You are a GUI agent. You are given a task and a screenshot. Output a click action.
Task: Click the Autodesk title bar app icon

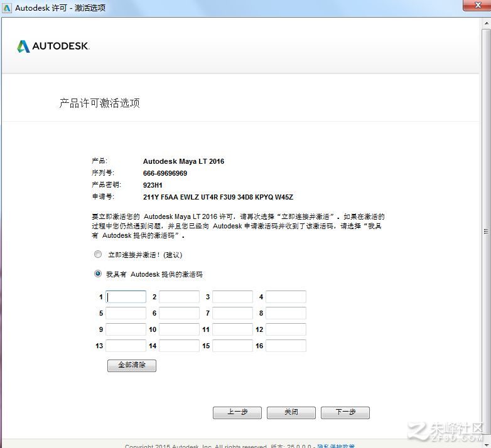[x=7, y=8]
